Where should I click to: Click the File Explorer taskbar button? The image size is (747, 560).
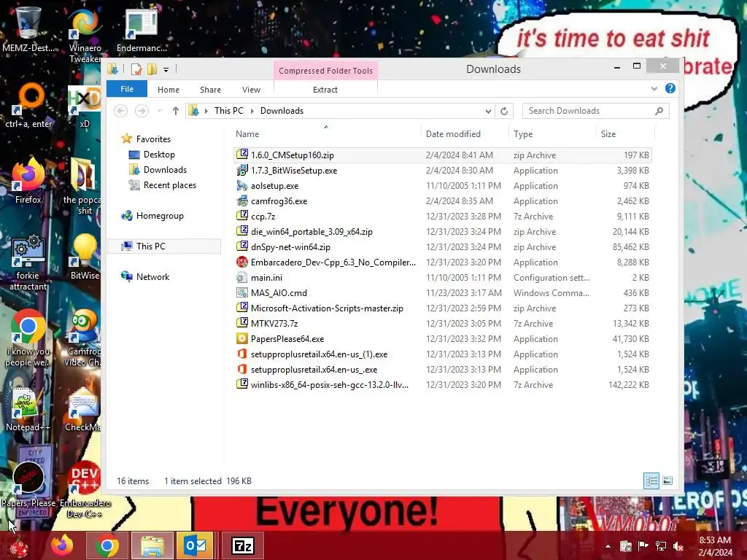152,545
